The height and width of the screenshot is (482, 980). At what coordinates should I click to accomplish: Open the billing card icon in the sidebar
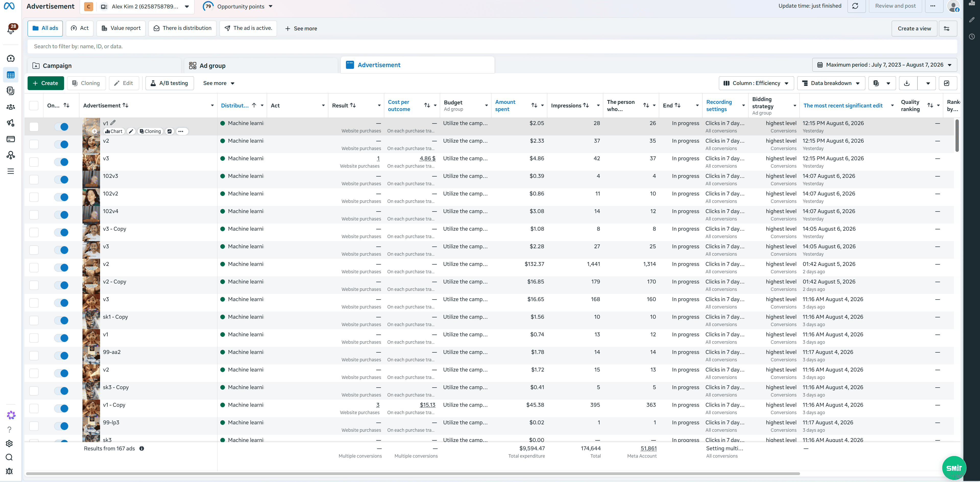point(11,139)
